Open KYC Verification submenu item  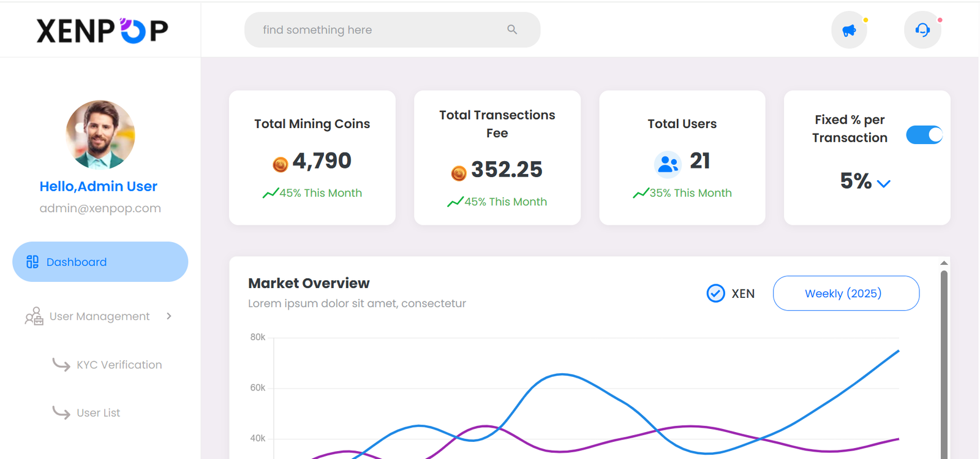(x=119, y=365)
